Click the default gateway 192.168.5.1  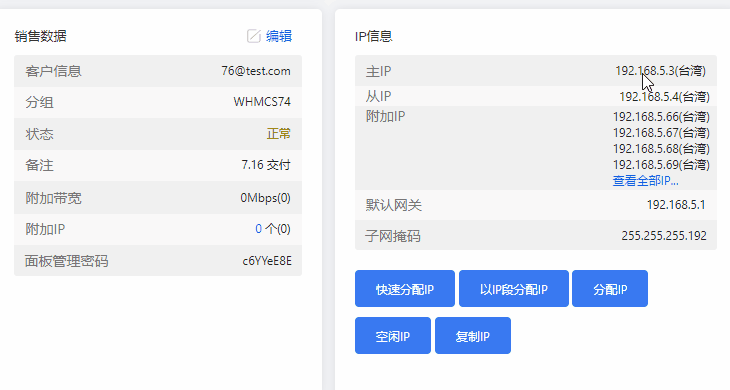(676, 205)
